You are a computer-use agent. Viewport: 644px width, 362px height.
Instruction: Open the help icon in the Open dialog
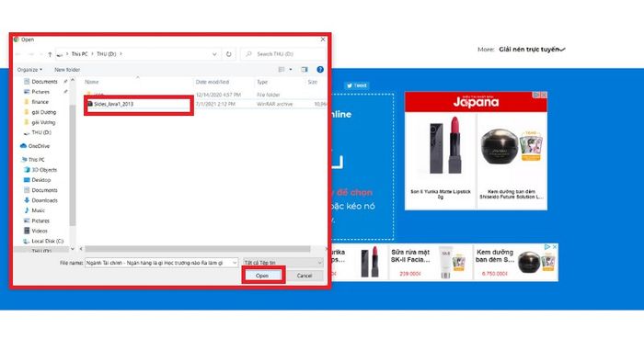(x=320, y=70)
